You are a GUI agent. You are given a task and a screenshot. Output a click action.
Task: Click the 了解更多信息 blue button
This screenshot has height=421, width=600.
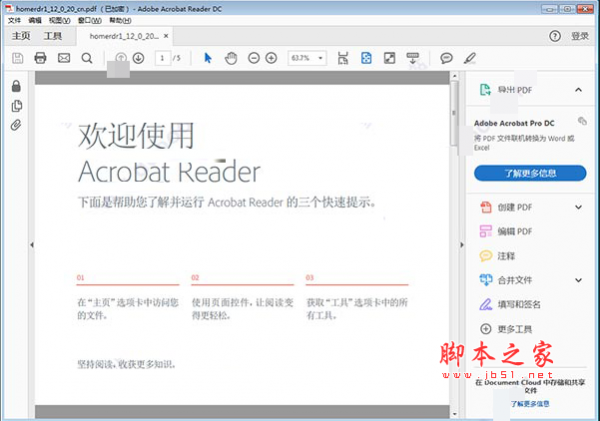click(530, 173)
